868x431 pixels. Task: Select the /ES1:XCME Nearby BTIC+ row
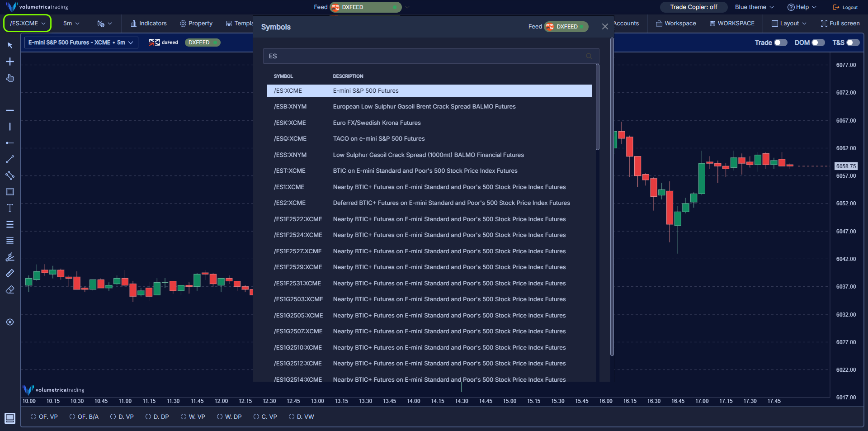click(429, 187)
